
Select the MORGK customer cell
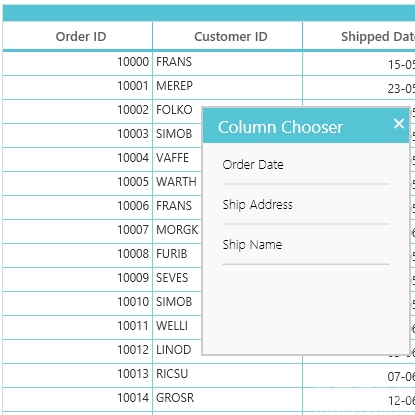pos(177,231)
